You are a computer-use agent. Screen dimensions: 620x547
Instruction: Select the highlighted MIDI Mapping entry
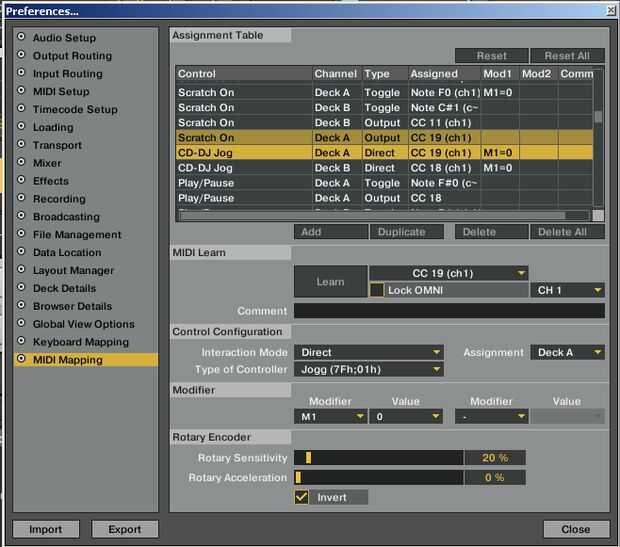pyautogui.click(x=86, y=360)
